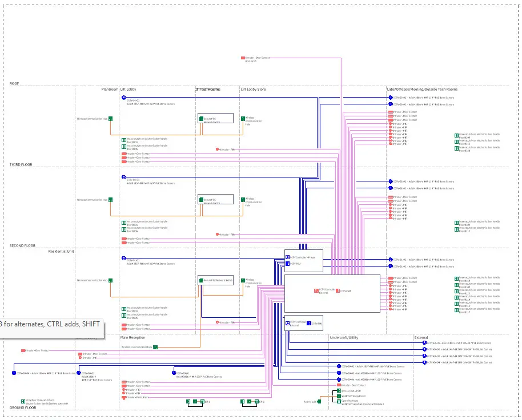Screen dimensions: 522x420
Task: Click the Main Reception zone label
Action: [133, 337]
